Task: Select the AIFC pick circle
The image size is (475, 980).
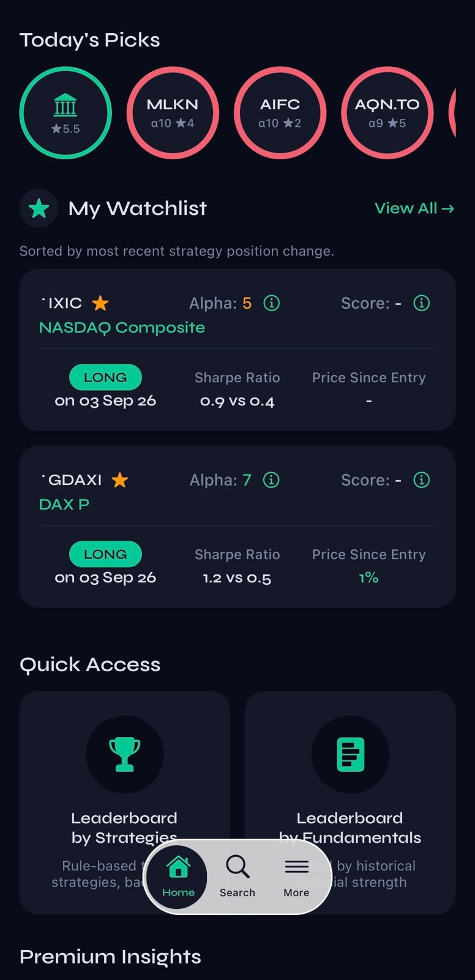Action: pos(280,113)
